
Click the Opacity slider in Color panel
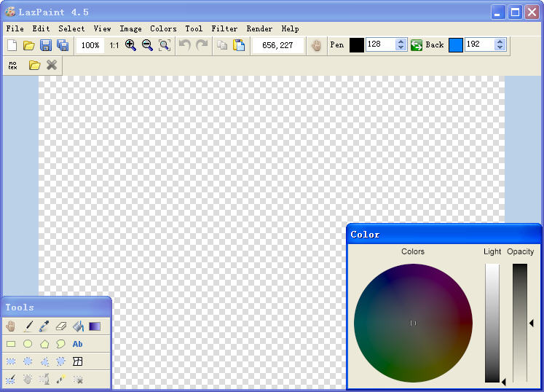click(519, 322)
